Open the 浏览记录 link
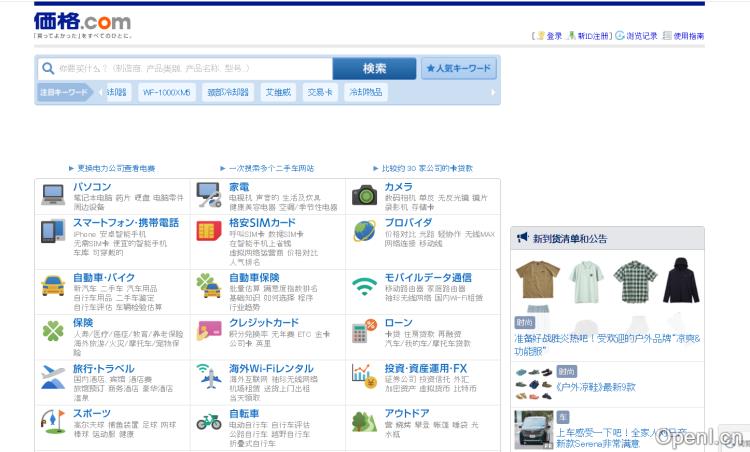 click(x=641, y=36)
